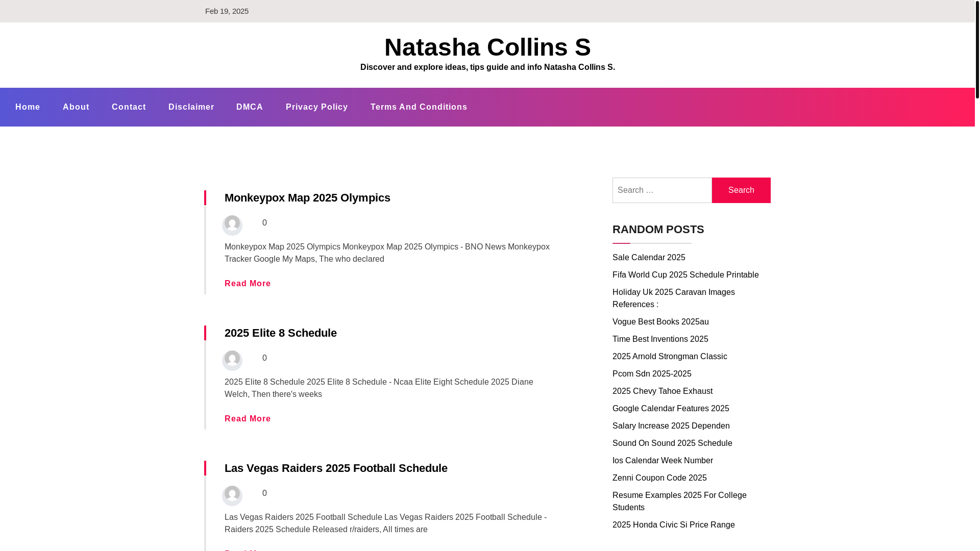
Task: Click the Monkeypox Map post excerpt text
Action: click(x=387, y=253)
